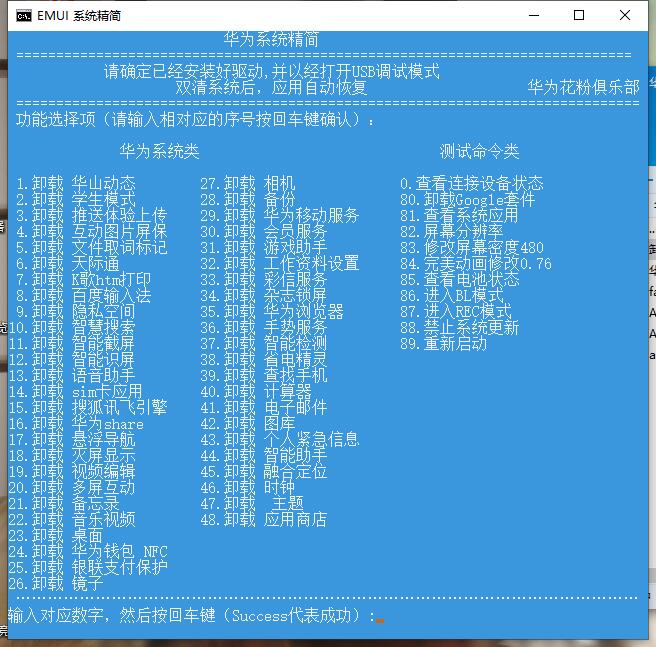
Task: Select line '14. 卸载 sim卡应用'
Action: [x=76, y=392]
